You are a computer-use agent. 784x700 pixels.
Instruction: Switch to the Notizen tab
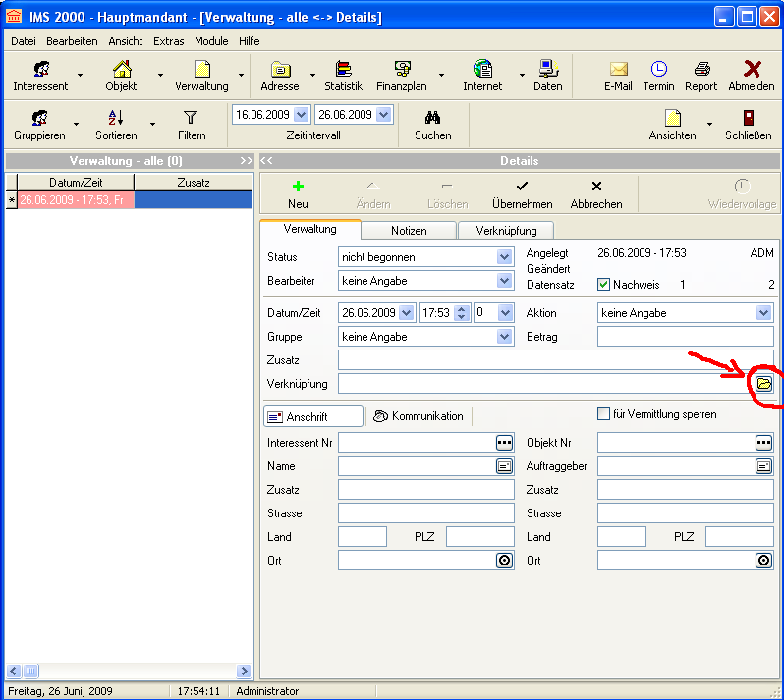point(407,230)
